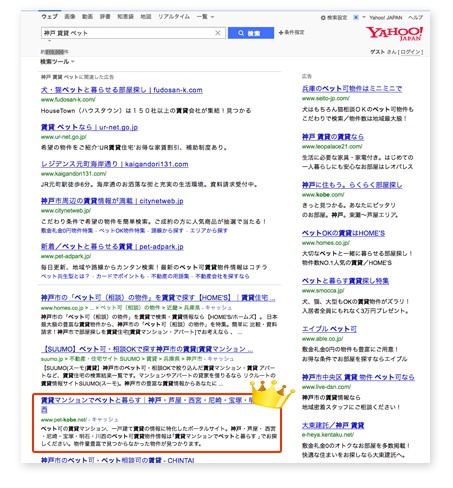Viewport: 453px width, 488px height.
Task: Click the エリアから探す sublink
Action: pos(209,231)
